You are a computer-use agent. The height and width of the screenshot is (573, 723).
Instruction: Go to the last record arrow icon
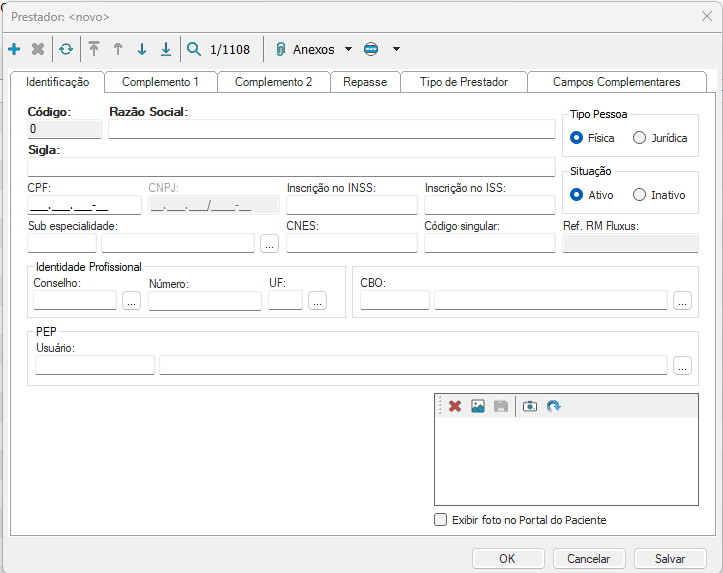(166, 49)
